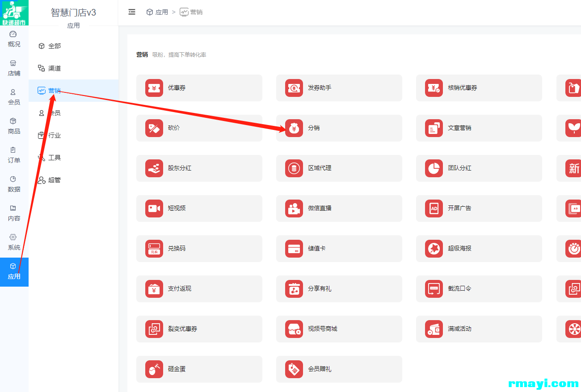This screenshot has width=581, height=392.
Task: Click the 分销 card label
Action: point(314,128)
